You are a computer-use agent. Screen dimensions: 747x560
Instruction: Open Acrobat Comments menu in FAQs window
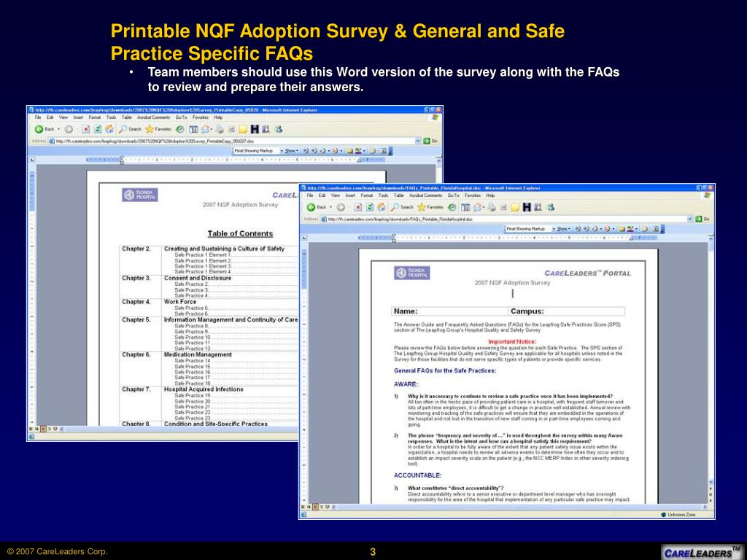click(x=425, y=195)
